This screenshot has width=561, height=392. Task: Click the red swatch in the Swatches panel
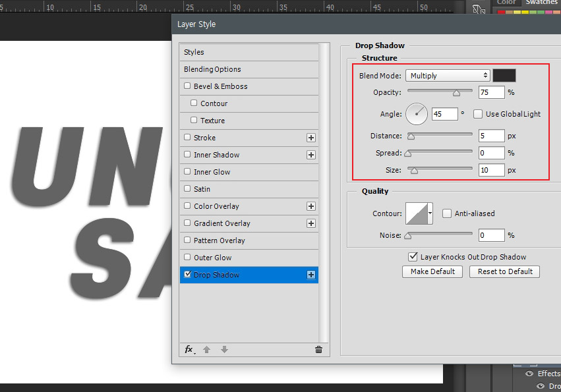pos(501,12)
